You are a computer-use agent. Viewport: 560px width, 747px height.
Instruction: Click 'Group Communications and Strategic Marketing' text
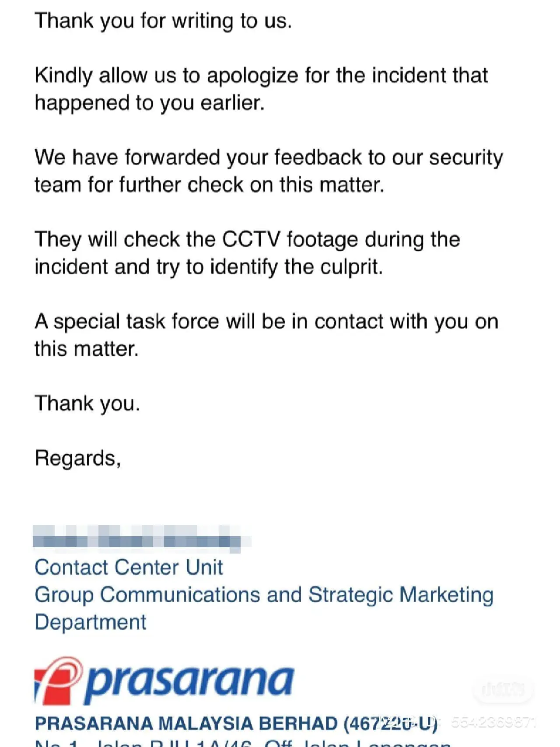coord(264,595)
